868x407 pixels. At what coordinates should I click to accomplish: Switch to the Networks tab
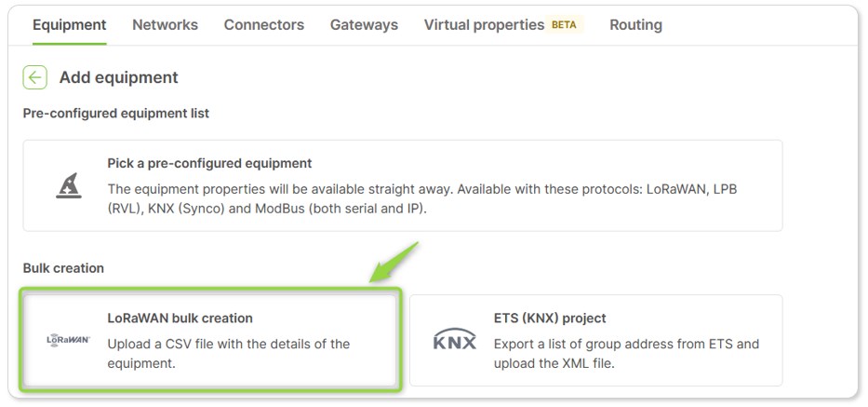tap(165, 25)
